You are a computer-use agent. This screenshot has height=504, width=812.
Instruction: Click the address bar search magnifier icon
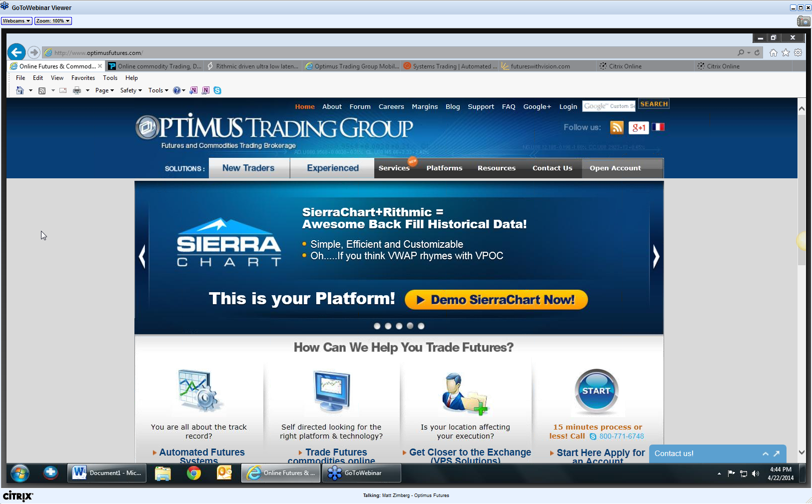(x=741, y=52)
